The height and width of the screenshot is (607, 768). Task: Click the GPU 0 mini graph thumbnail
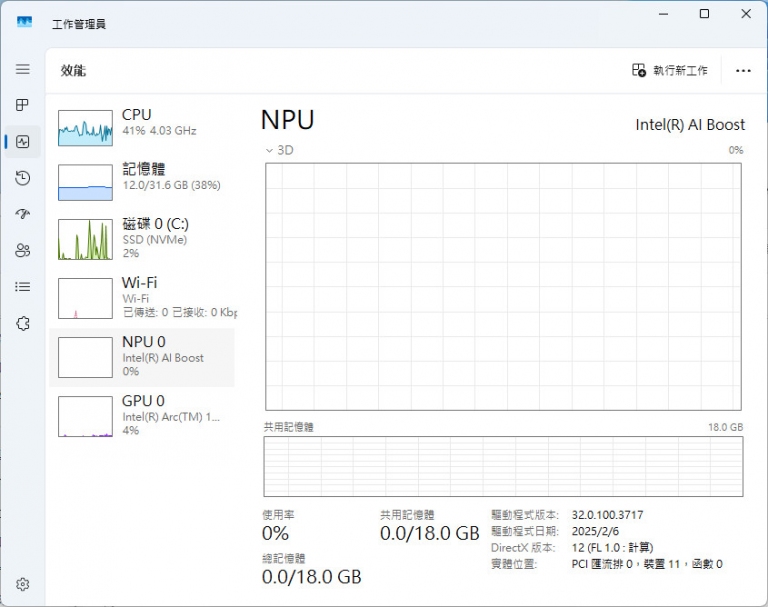click(x=85, y=416)
